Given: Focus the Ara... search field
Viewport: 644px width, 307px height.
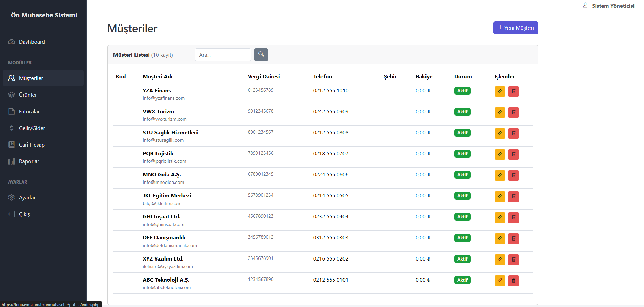Looking at the screenshot, I should [x=223, y=55].
